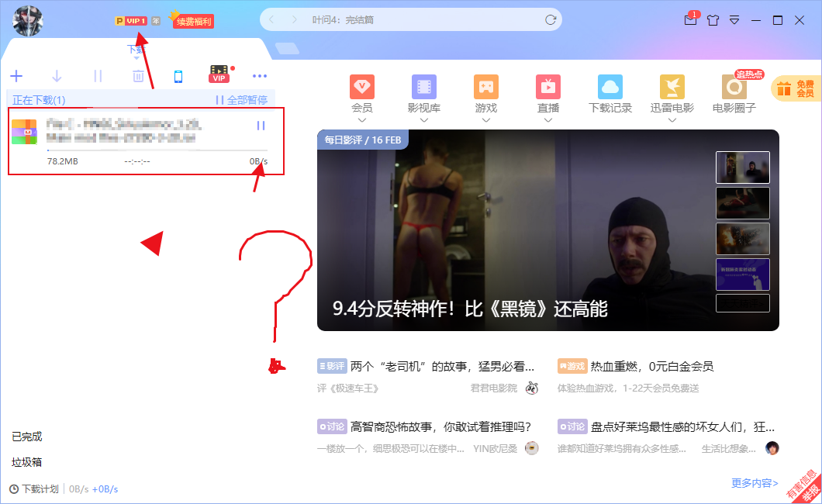The width and height of the screenshot is (822, 504).
Task: Launch the VIP media player icon
Action: (219, 75)
